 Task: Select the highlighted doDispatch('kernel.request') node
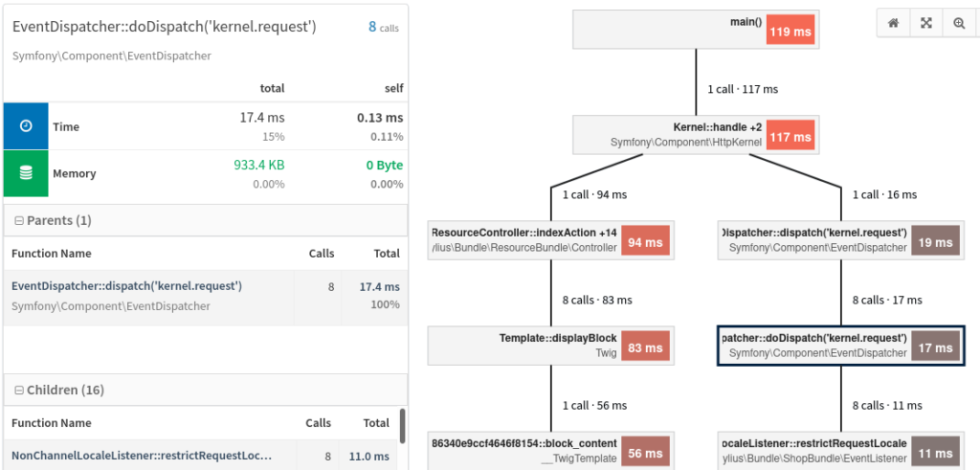(x=840, y=346)
